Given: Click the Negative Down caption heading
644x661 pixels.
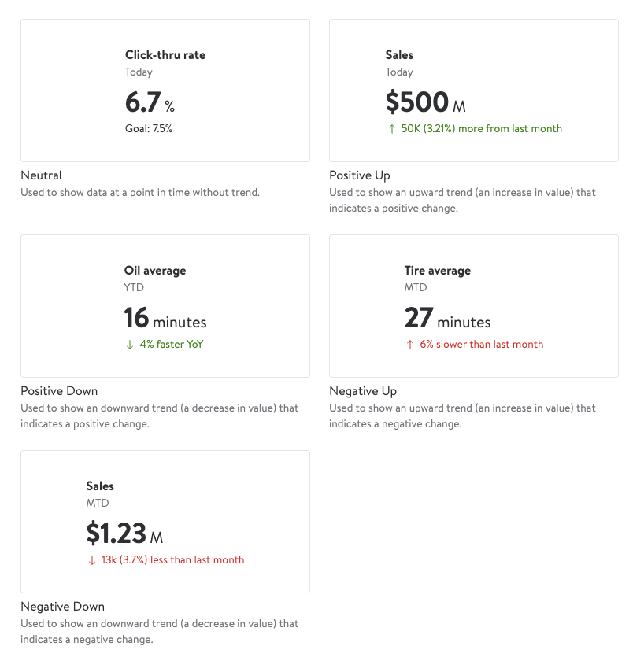Looking at the screenshot, I should click(x=62, y=607).
